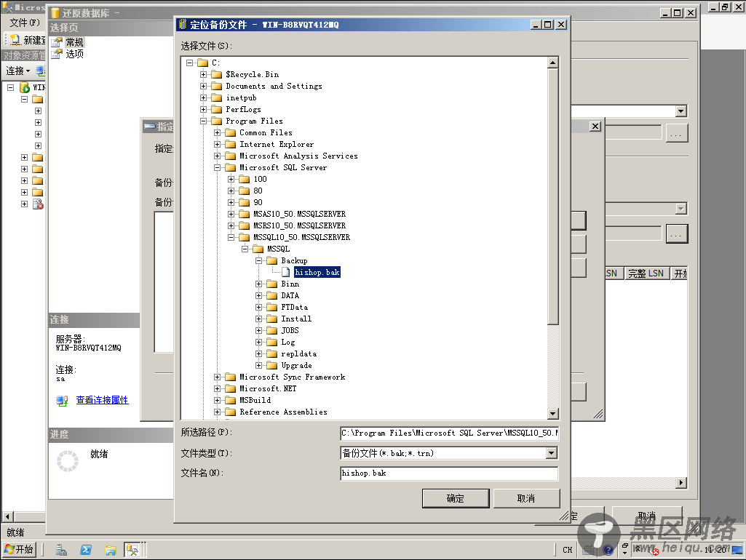The width and height of the screenshot is (746, 560).
Task: Click the DATA folder icon
Action: point(272,295)
